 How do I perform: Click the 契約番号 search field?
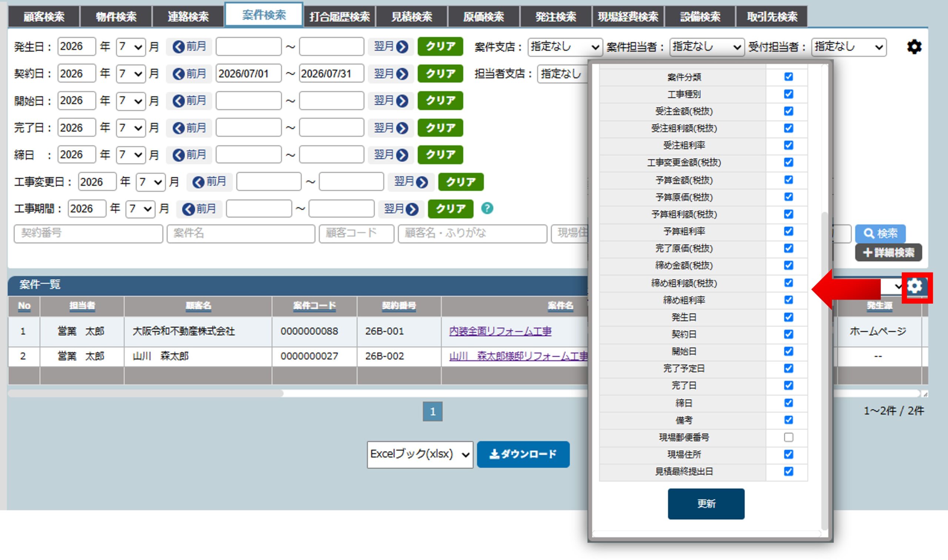(88, 234)
